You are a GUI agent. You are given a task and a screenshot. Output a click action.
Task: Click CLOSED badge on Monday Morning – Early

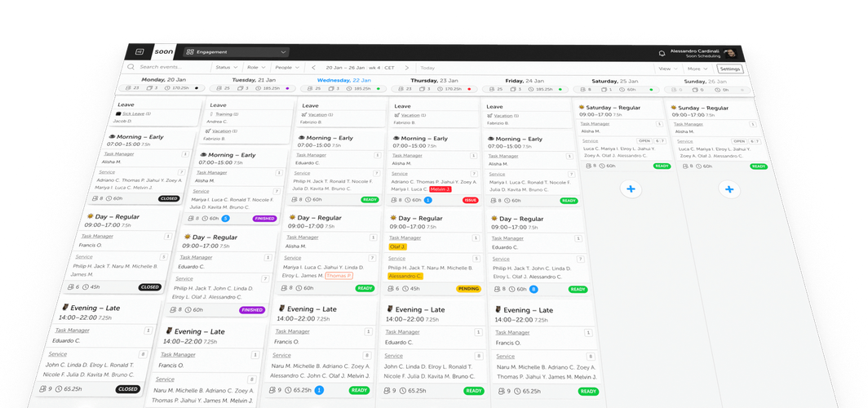169,198
